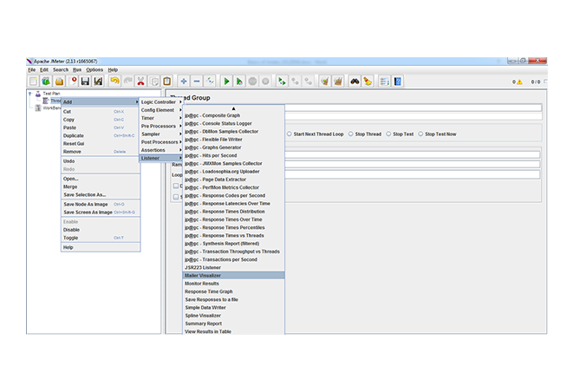Click the yellow Undo arrow icon
573x392 pixels.
point(114,82)
